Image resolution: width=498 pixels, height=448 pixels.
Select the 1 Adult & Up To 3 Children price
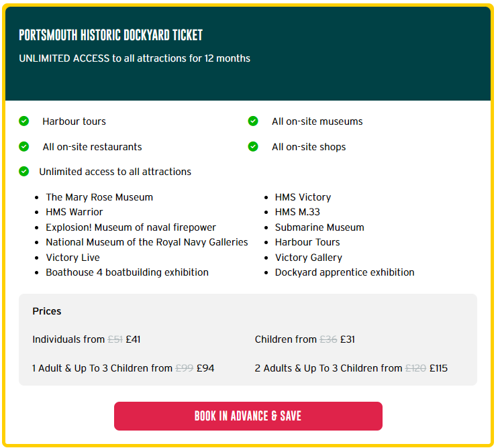(123, 368)
